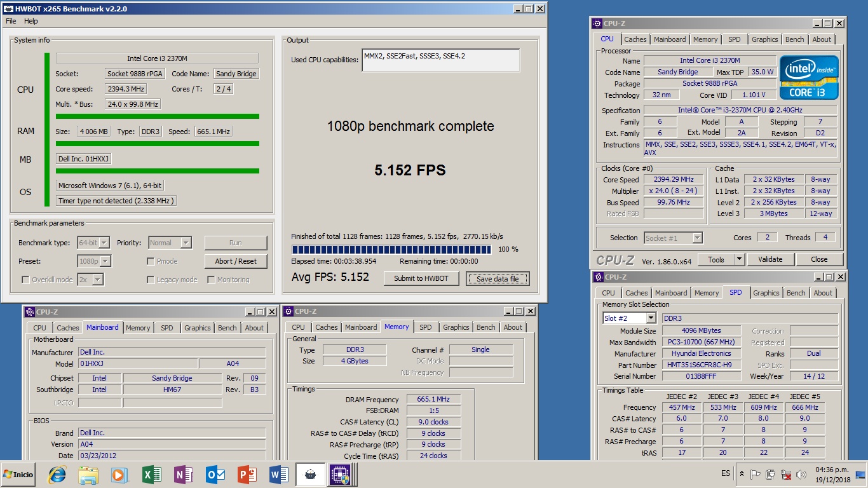Click DRAM Frequency 665.1 MHz value
This screenshot has width=868, height=488.
coord(433,400)
